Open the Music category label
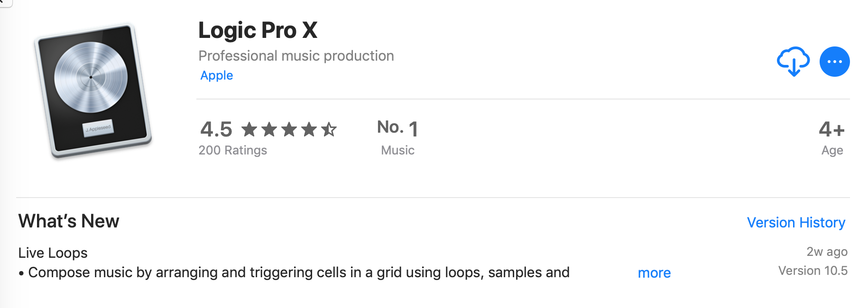This screenshot has height=308, width=868. 397,150
